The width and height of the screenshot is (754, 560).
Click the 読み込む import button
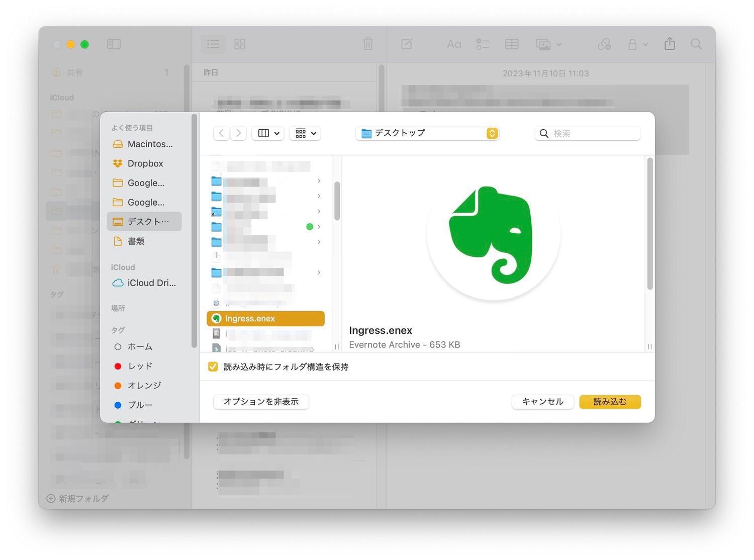point(610,402)
